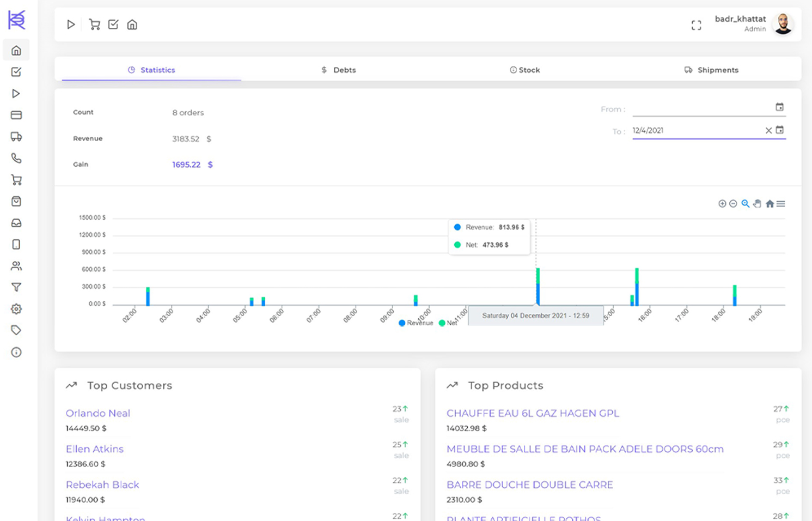Toggle the Net series legend
This screenshot has height=521, width=812.
[x=448, y=323]
